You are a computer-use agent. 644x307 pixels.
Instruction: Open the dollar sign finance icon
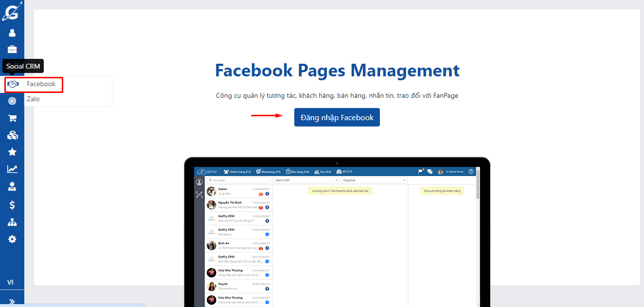pos(12,205)
